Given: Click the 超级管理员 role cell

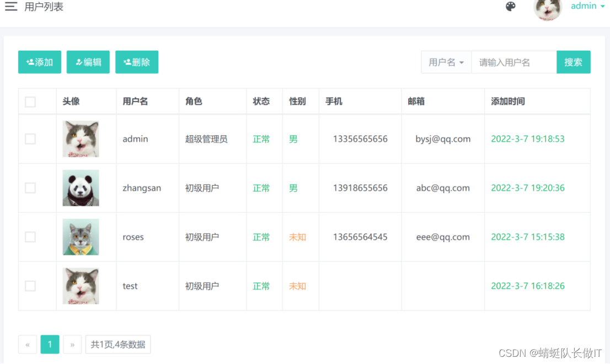Looking at the screenshot, I should [206, 139].
